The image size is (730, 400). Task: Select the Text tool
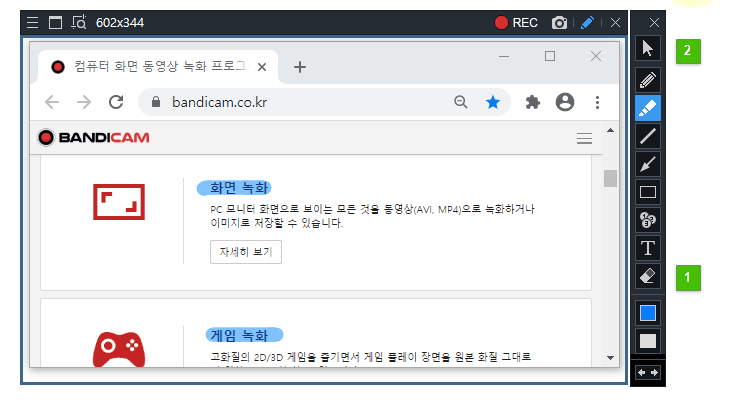click(x=648, y=248)
